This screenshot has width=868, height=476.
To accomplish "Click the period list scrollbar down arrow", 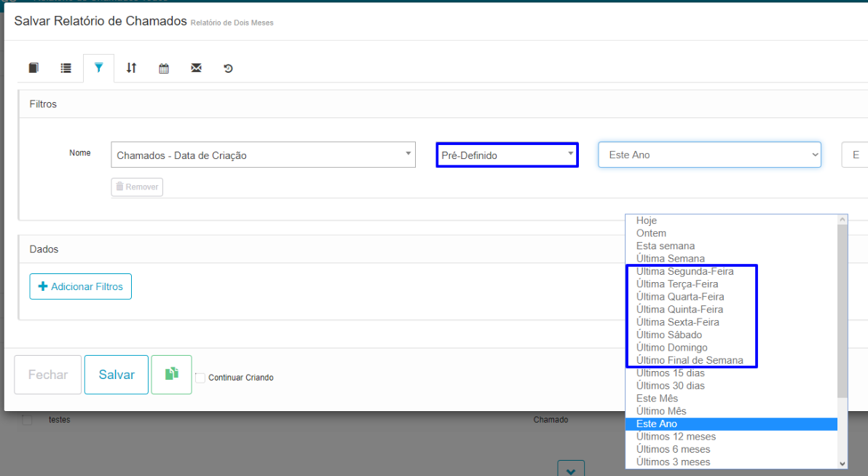I will [x=843, y=464].
